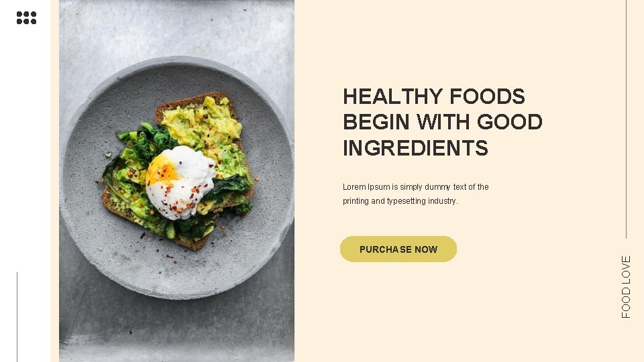This screenshot has width=644, height=362.
Task: Select the printing and typesetting industry line
Action: (400, 201)
